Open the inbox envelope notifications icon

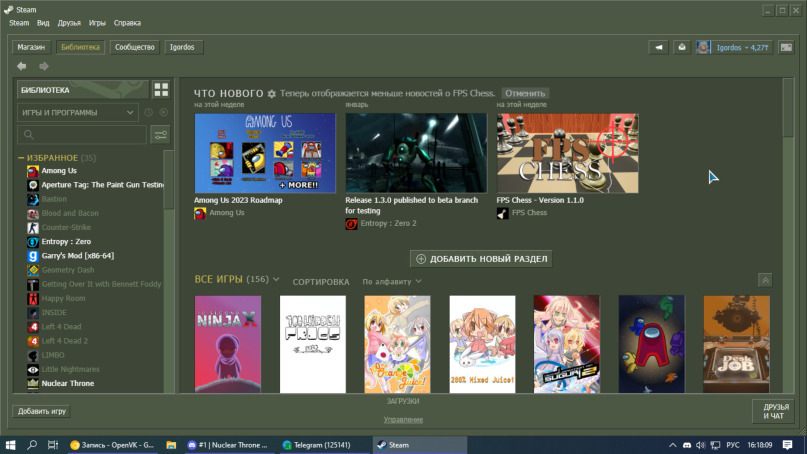pos(681,47)
